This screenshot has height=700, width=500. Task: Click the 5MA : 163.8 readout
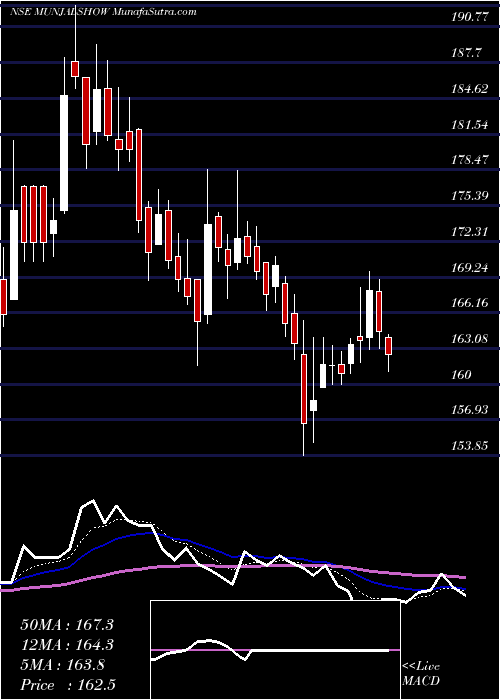(x=63, y=665)
